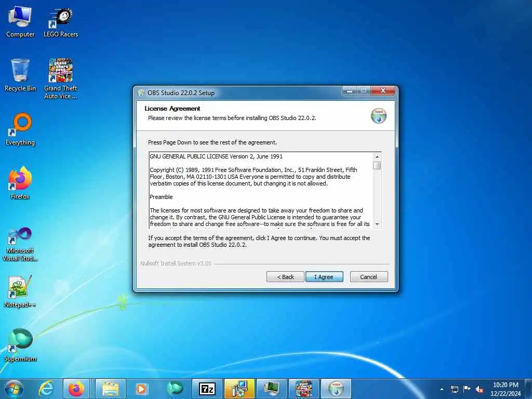This screenshot has height=399, width=532.
Task: Cancel the OBS Studio setup
Action: tap(369, 277)
